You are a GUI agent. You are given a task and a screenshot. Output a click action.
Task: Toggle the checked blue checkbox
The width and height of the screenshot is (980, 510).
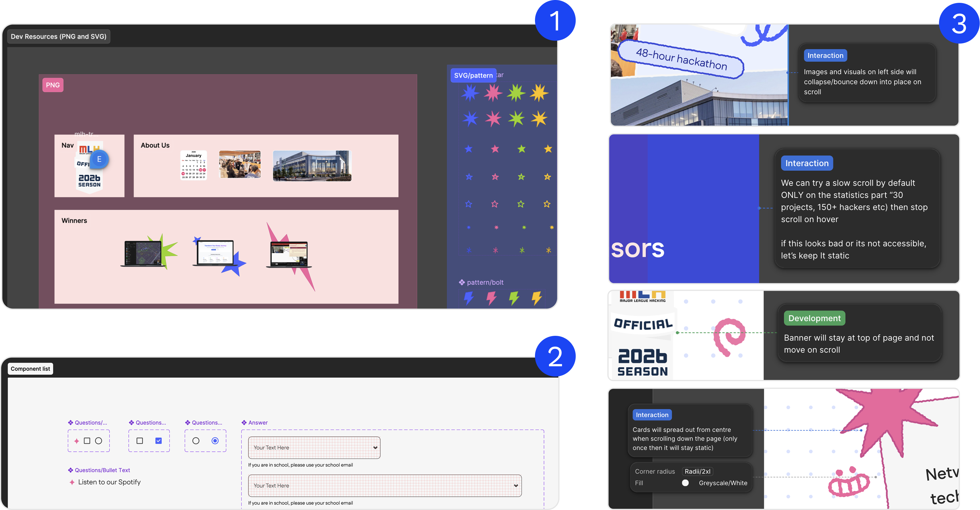tap(159, 441)
